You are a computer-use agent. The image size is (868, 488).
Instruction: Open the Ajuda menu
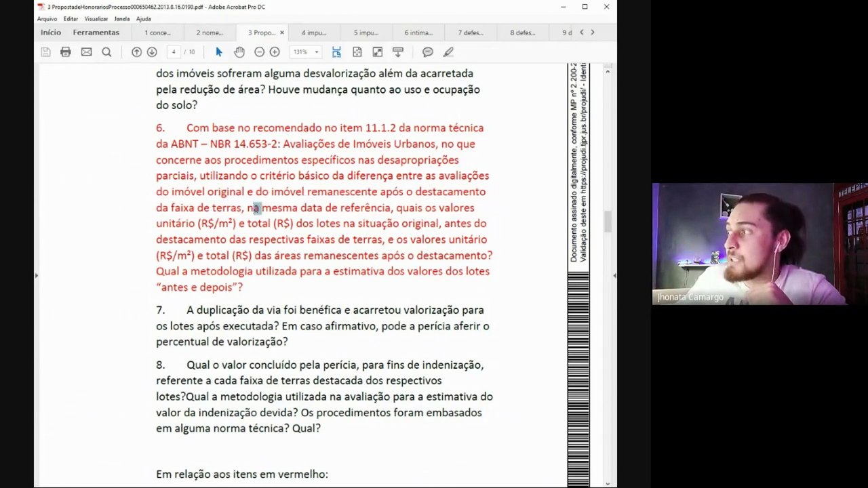tap(144, 19)
